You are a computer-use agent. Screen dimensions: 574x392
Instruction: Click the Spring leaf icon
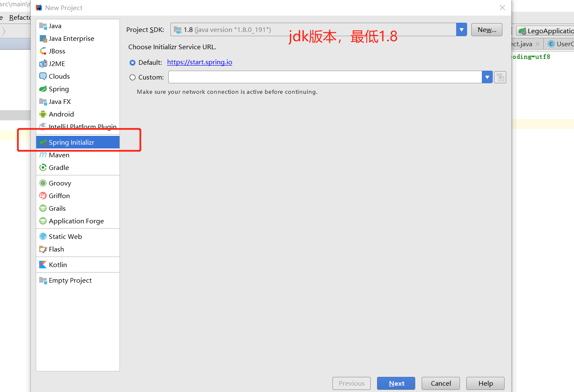click(43, 89)
